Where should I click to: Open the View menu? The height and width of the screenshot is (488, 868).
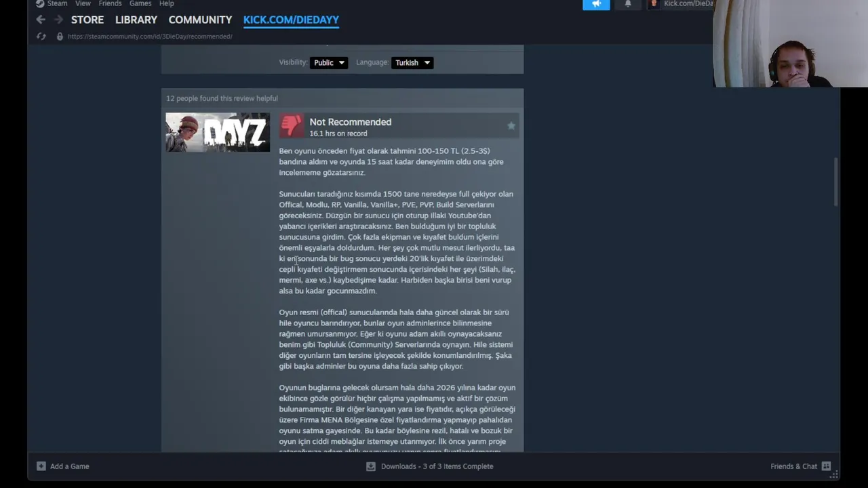83,3
